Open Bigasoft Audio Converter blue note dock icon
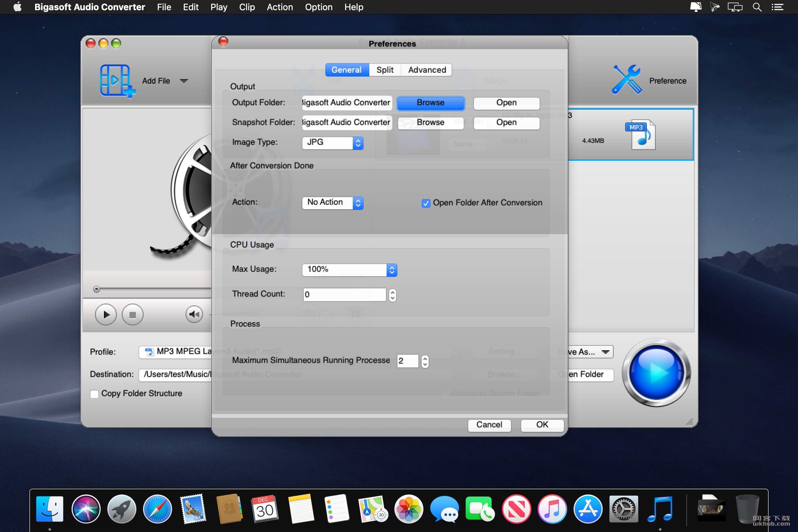 pos(660,509)
